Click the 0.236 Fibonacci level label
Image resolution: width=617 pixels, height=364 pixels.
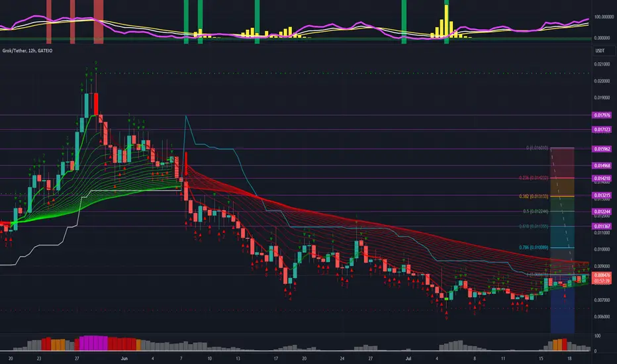click(534, 178)
